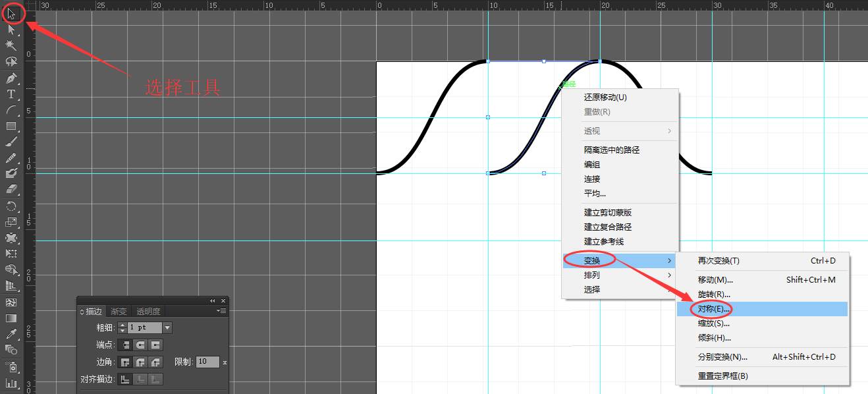Image resolution: width=868 pixels, height=394 pixels.
Task: Select the Lasso tool
Action: [x=11, y=62]
